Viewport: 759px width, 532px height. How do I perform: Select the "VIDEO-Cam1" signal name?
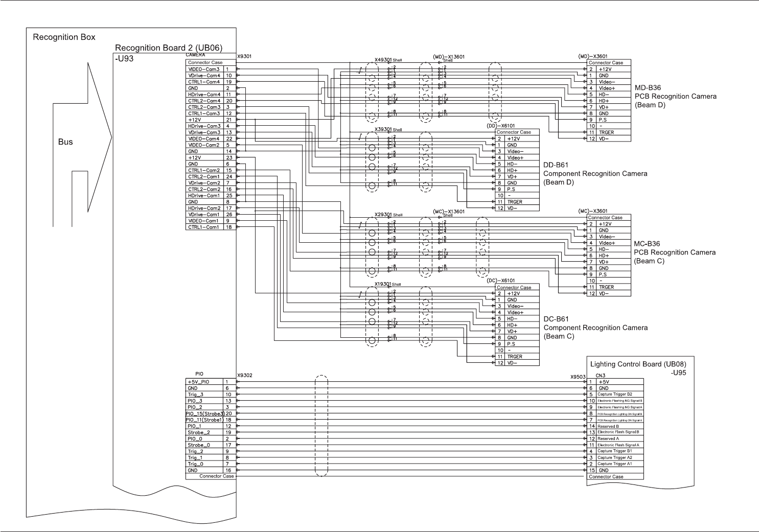click(x=204, y=221)
